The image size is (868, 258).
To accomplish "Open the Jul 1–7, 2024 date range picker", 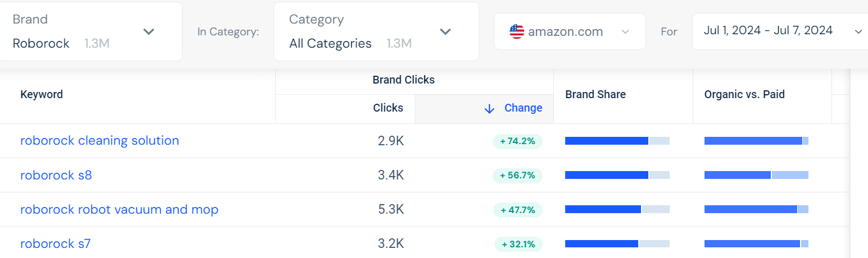I will pyautogui.click(x=782, y=31).
